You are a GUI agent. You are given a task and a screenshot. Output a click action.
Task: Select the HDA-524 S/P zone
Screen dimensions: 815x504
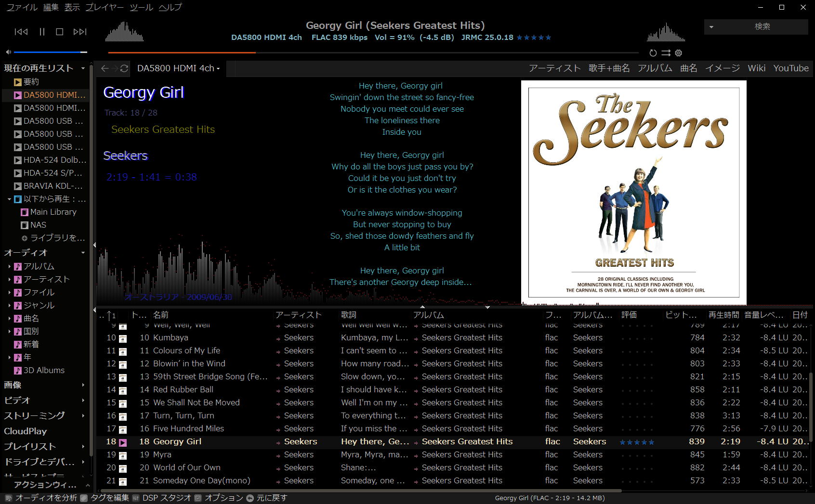pos(48,173)
